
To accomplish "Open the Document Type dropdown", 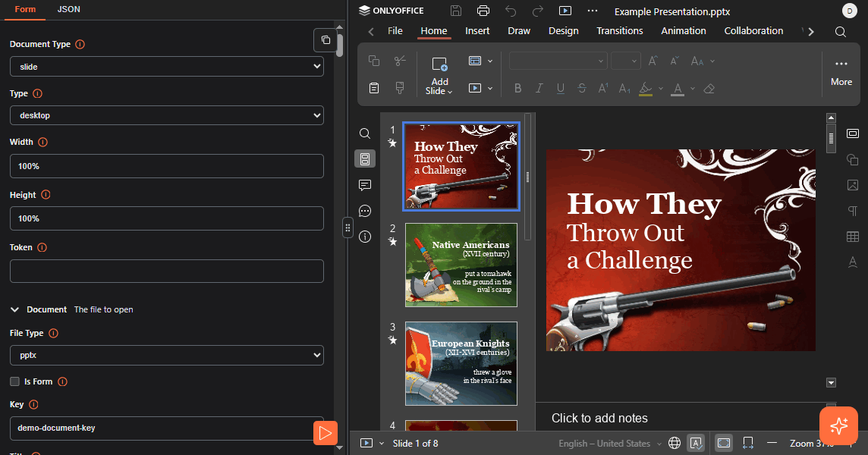I will point(166,67).
